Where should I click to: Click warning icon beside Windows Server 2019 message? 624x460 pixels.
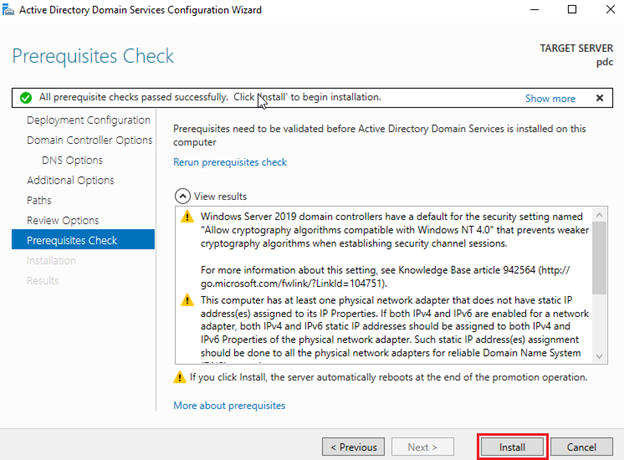187,217
